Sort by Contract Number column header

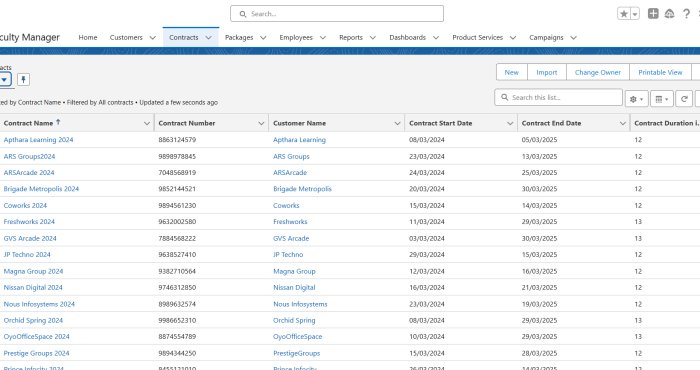pos(187,123)
